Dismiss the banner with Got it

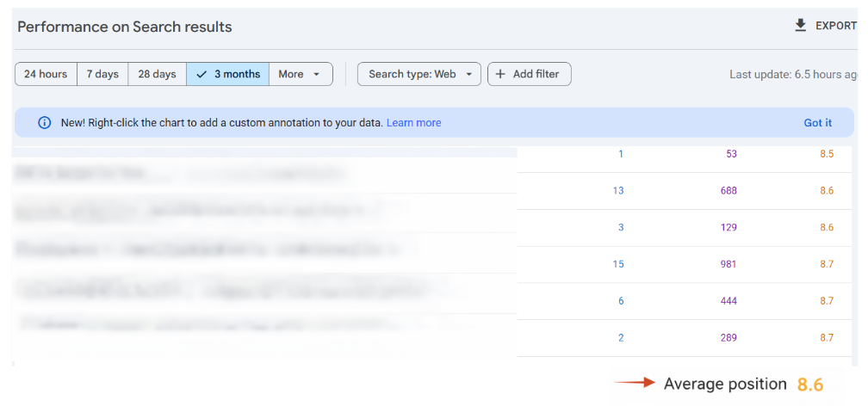(818, 123)
